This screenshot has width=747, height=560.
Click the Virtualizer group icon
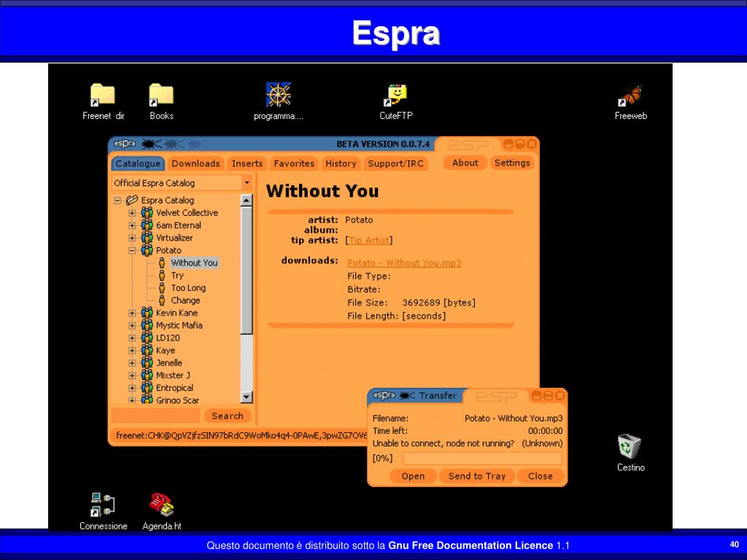click(147, 238)
